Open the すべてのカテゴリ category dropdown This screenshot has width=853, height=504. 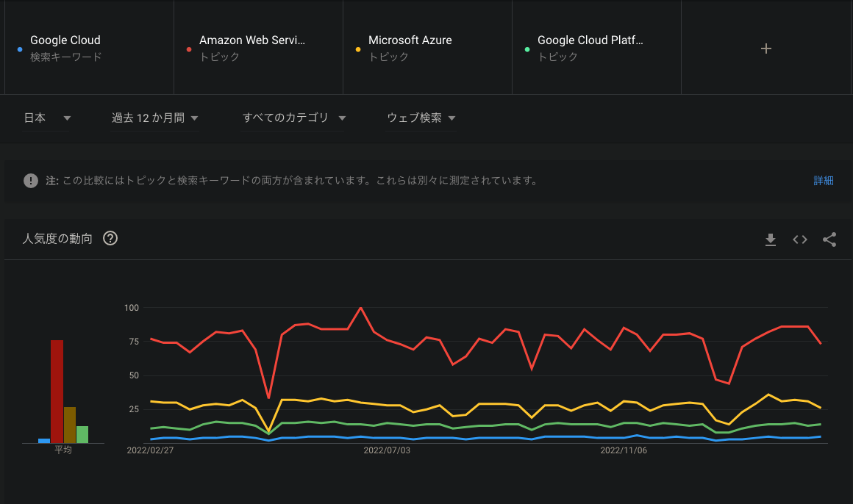pos(293,118)
